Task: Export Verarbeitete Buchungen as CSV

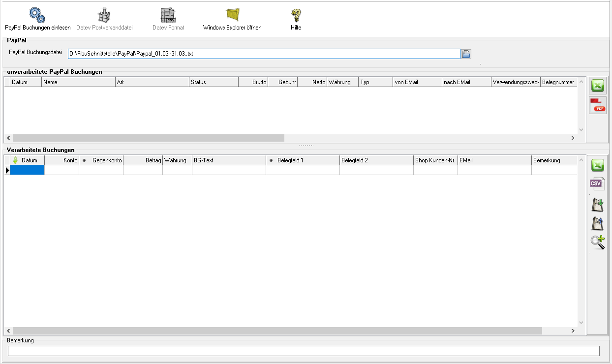Action: pos(597,184)
